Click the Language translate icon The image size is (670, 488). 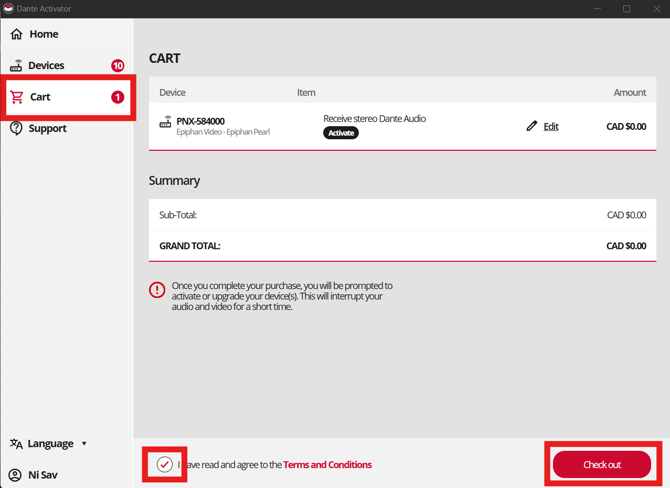click(16, 444)
